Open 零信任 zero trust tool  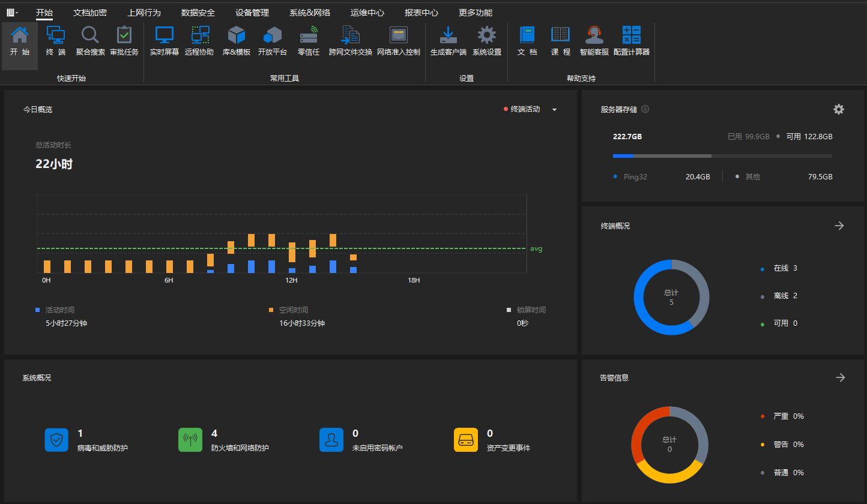309,35
